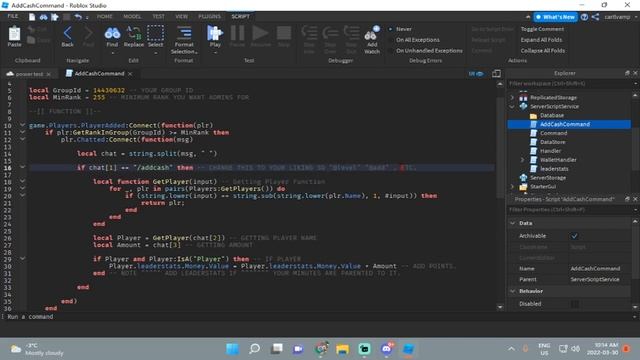Select On All Exceptions option
Screen dimensions: 640x360
(418, 40)
